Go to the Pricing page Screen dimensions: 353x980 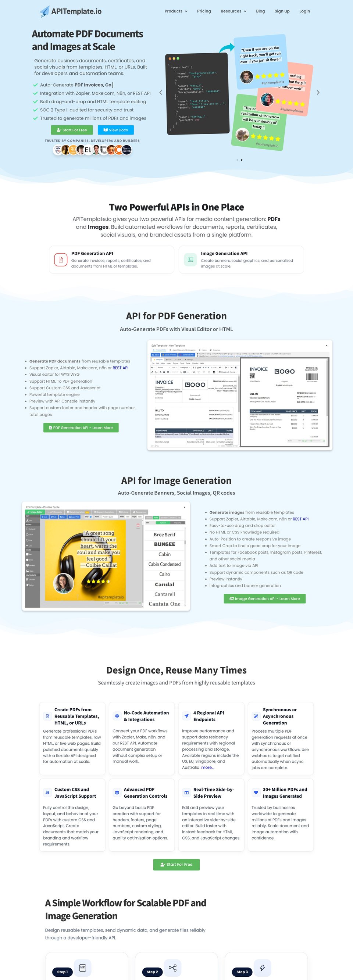point(204,11)
